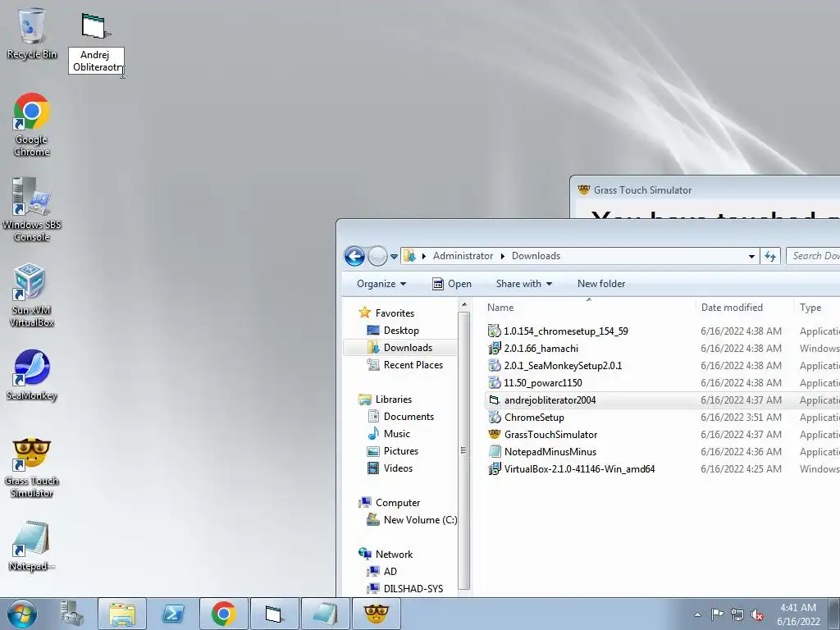Image resolution: width=840 pixels, height=630 pixels.
Task: Select Computer in navigation pane
Action: click(398, 503)
